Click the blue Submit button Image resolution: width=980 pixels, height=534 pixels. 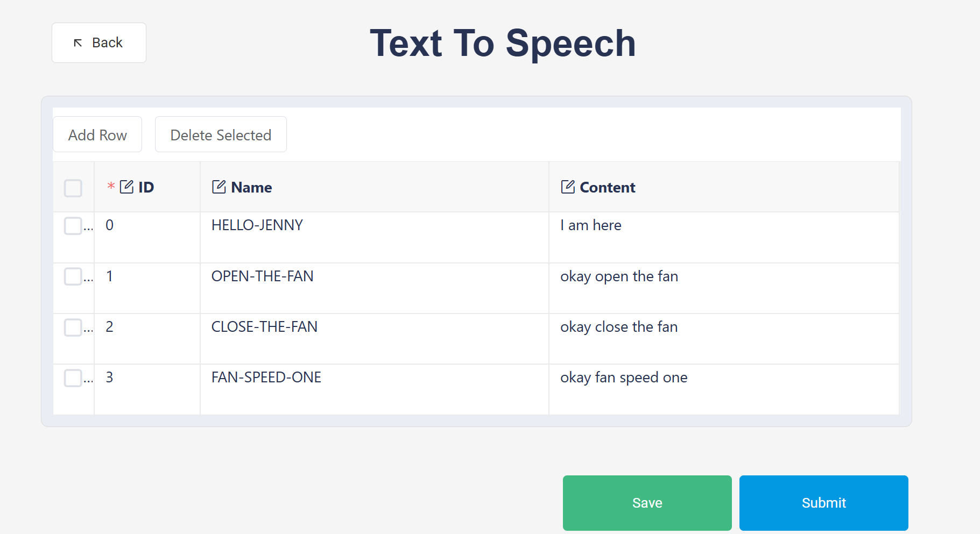(x=823, y=503)
